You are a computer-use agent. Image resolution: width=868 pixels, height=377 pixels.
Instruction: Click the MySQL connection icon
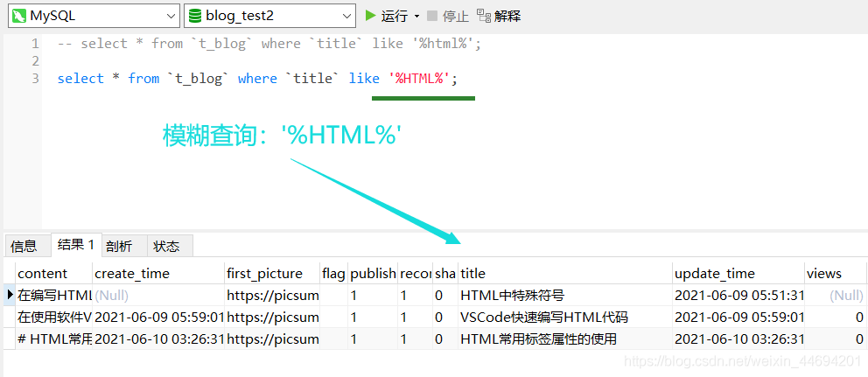(20, 16)
